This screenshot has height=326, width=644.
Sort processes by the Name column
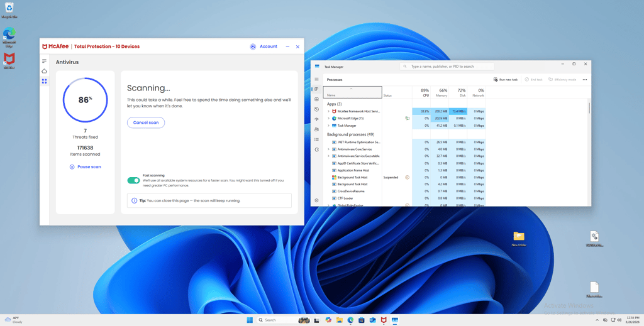click(352, 92)
